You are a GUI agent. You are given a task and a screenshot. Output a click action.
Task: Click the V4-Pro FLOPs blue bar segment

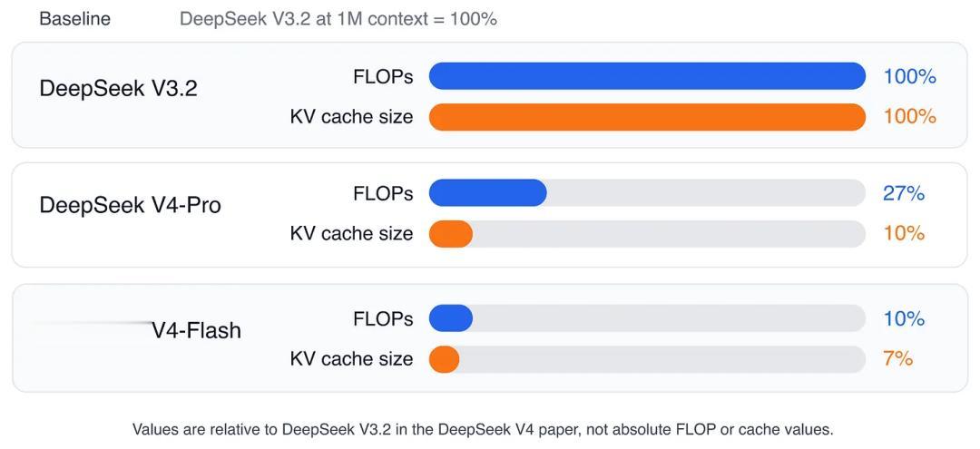coord(487,193)
